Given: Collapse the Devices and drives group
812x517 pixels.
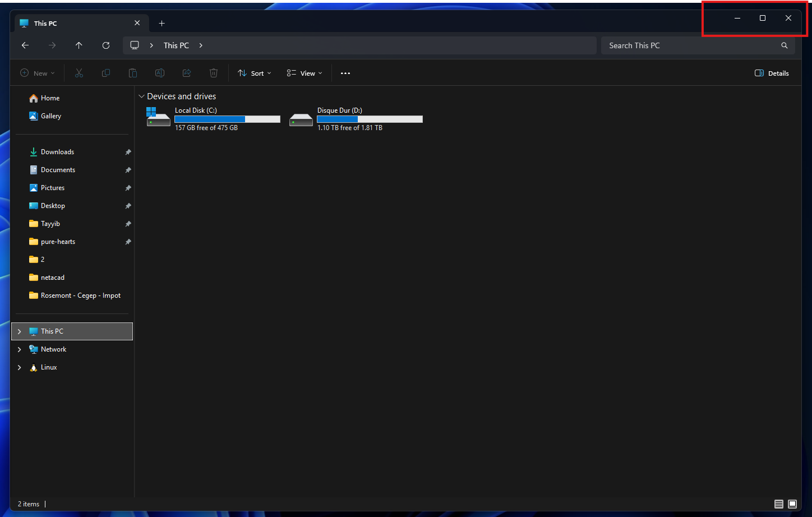Looking at the screenshot, I should (141, 96).
